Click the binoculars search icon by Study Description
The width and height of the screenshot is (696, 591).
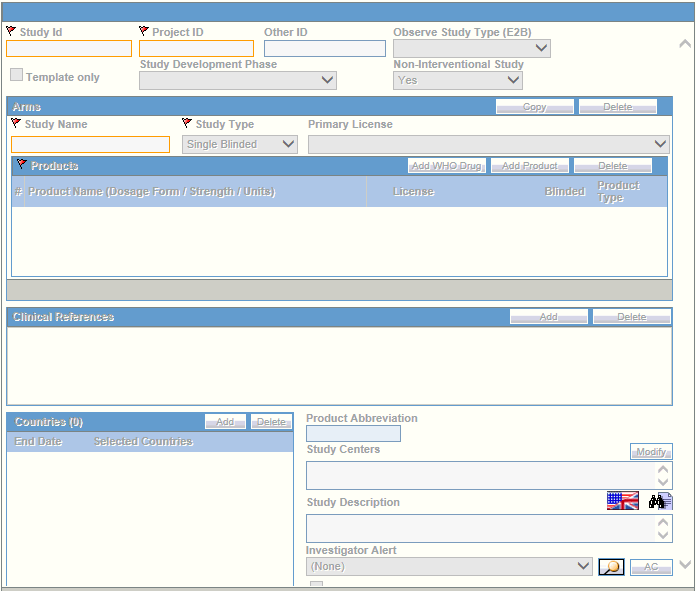pos(660,501)
